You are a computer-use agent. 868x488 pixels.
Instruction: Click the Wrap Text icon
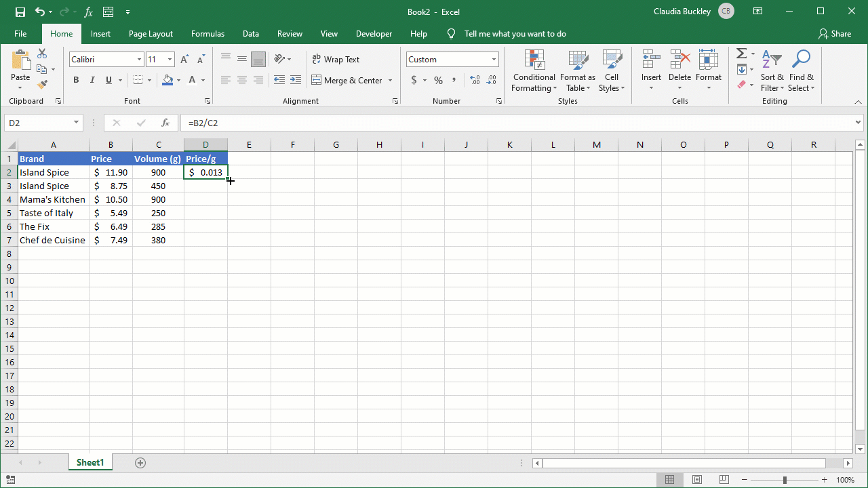pos(336,60)
